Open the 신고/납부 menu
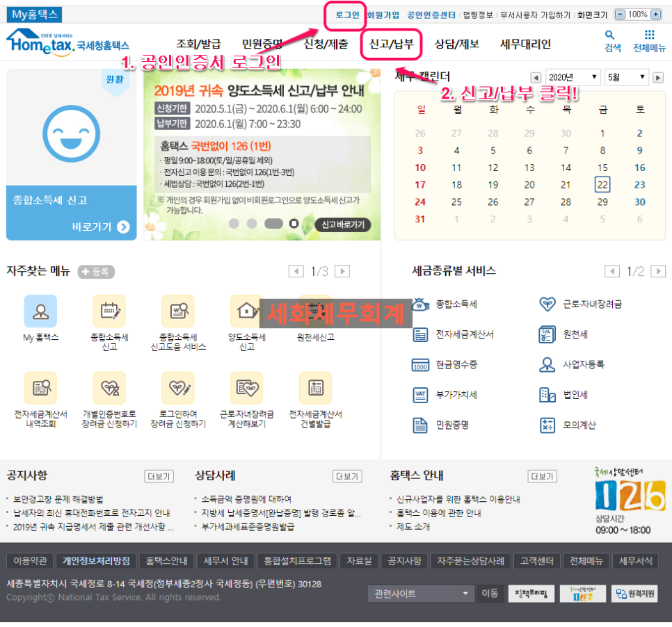Screen dimensions: 672x627 coord(391,44)
